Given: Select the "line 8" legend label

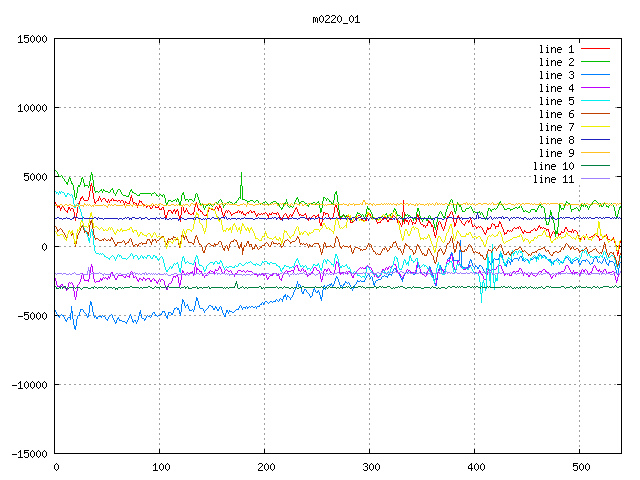Looking at the screenshot, I should click(556, 140).
